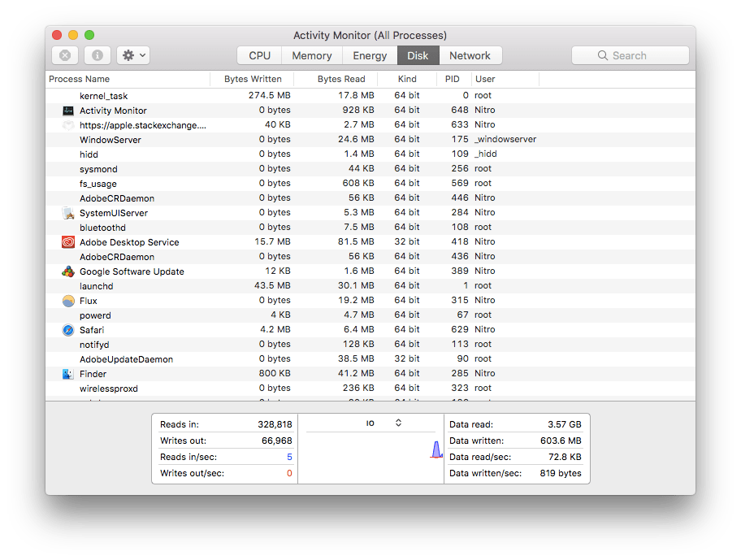
Task: Click the stackexchange web content process icon
Action: pyautogui.click(x=68, y=125)
